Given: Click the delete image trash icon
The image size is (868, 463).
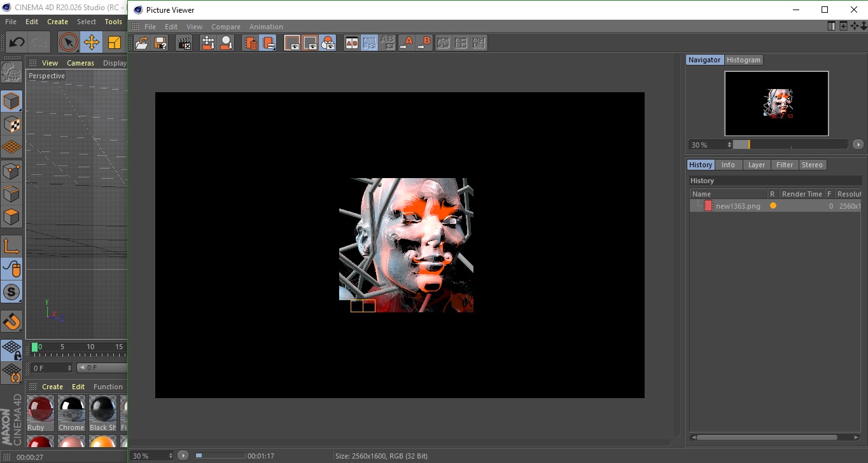Looking at the screenshot, I should coord(251,43).
